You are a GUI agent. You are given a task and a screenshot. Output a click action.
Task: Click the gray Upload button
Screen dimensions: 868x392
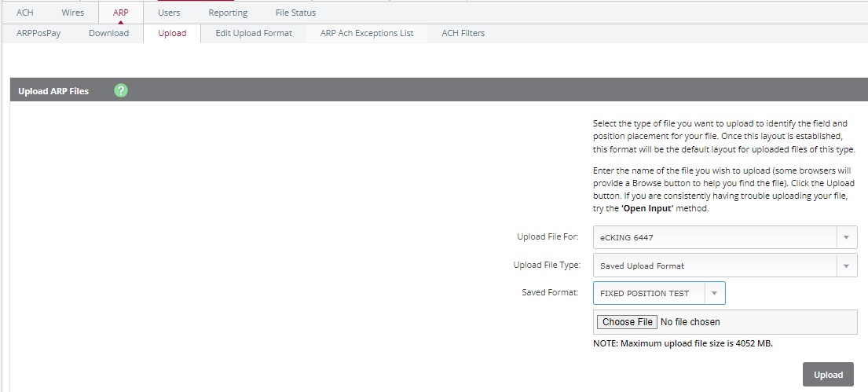[x=828, y=375]
